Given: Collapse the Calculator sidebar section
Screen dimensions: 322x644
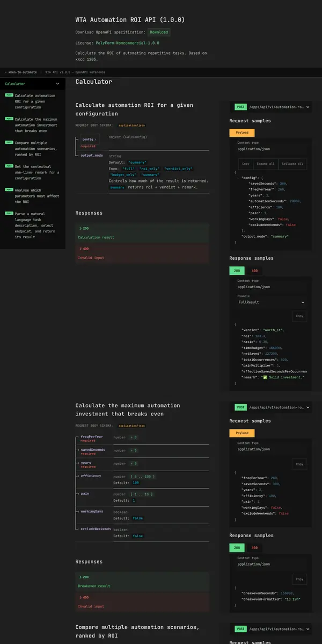Looking at the screenshot, I should pos(33,84).
